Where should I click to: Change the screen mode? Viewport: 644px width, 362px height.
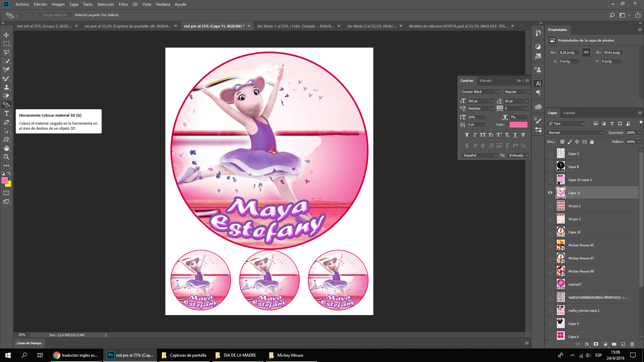(6, 202)
